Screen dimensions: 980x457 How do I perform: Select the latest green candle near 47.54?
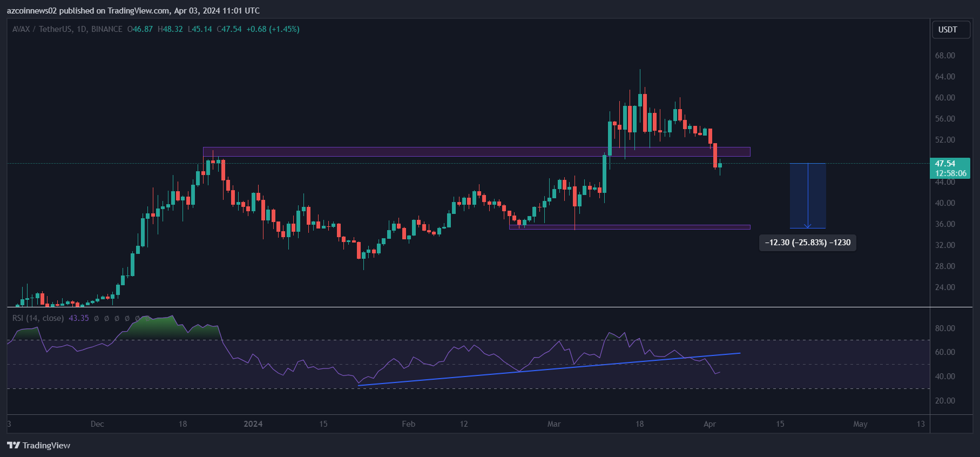[720, 165]
